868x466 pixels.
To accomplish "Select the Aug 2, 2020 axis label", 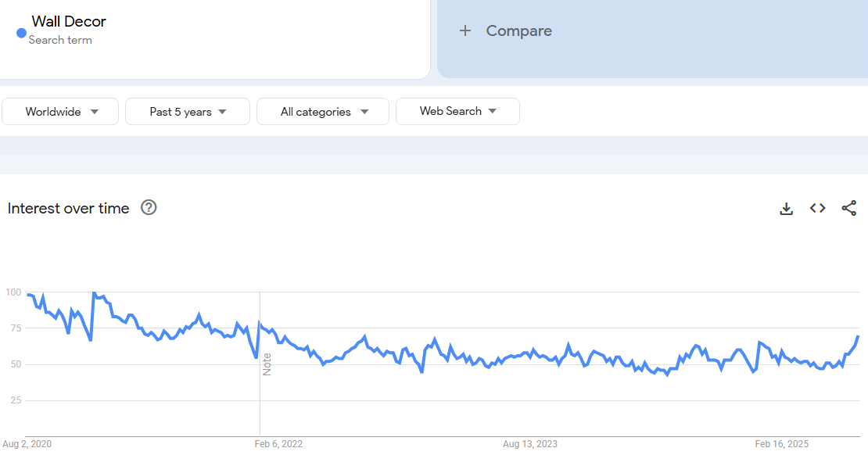I will point(27,444).
